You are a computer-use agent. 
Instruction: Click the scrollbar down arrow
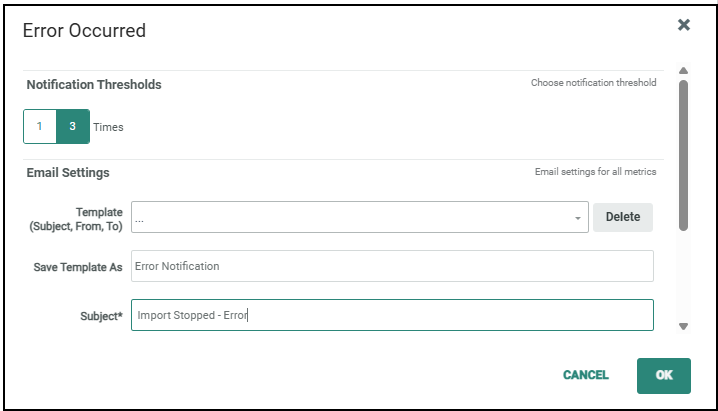click(683, 326)
